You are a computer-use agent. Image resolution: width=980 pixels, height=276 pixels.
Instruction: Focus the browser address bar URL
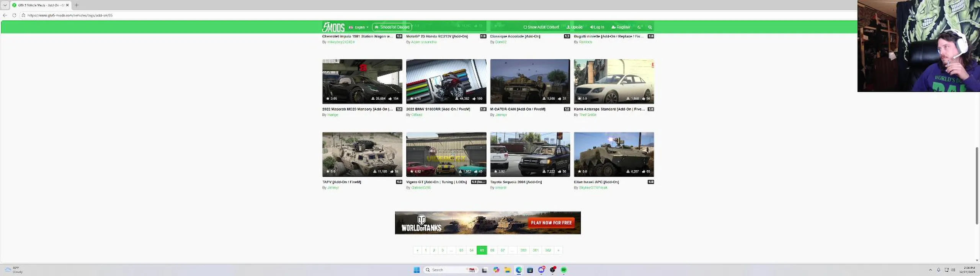point(70,15)
